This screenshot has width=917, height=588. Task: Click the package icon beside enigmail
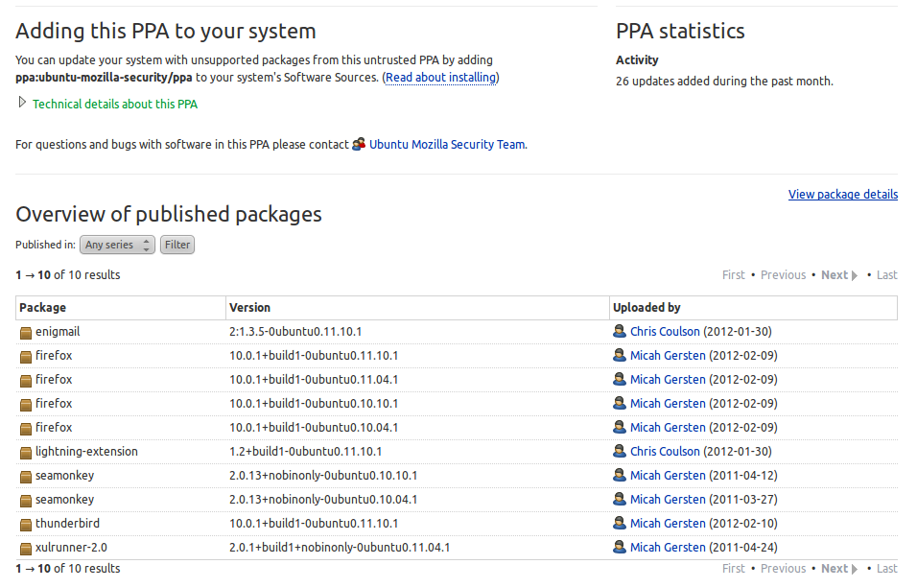coord(26,333)
